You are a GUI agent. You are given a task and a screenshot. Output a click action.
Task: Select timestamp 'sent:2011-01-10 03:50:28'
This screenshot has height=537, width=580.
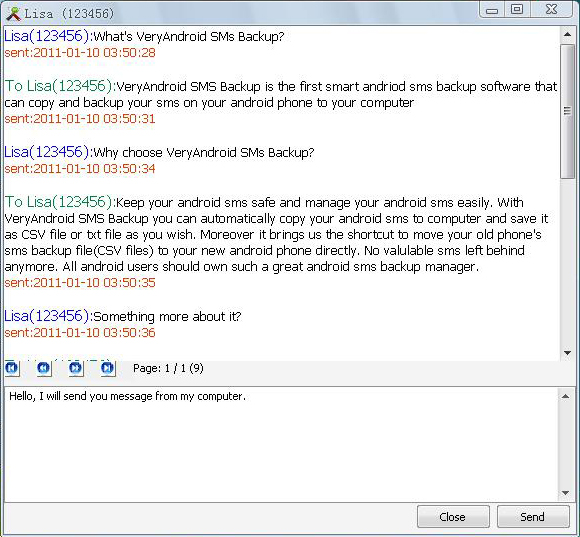[80, 53]
